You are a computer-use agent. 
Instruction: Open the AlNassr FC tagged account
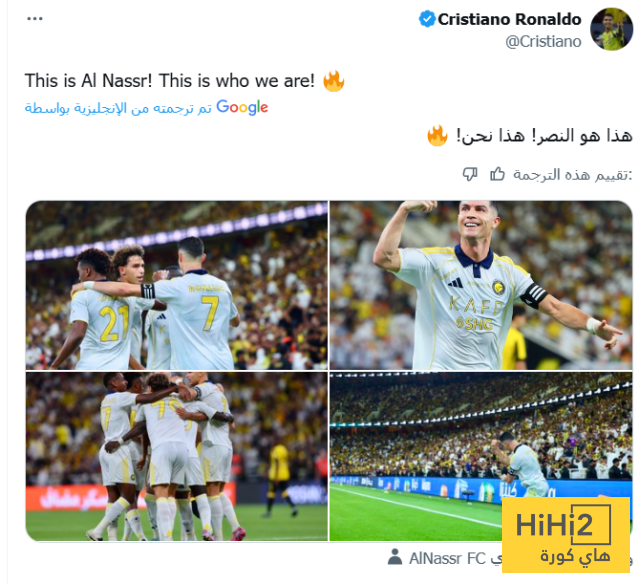[447, 558]
